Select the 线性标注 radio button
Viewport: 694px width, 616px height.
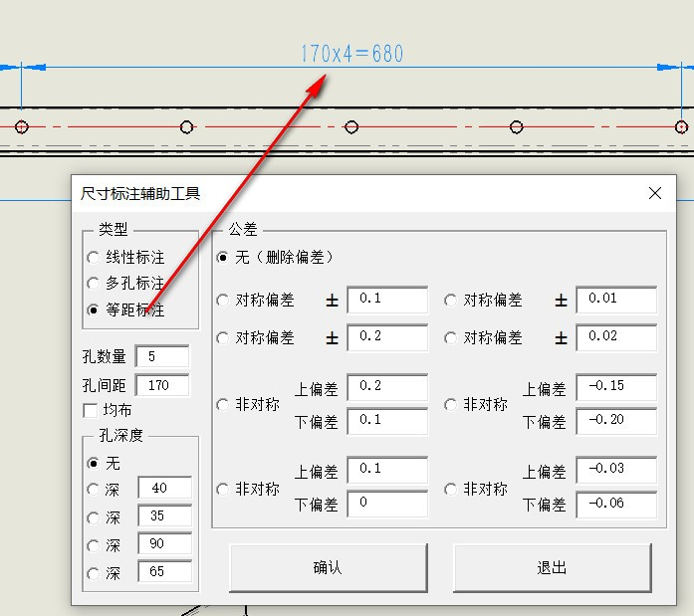tap(93, 258)
